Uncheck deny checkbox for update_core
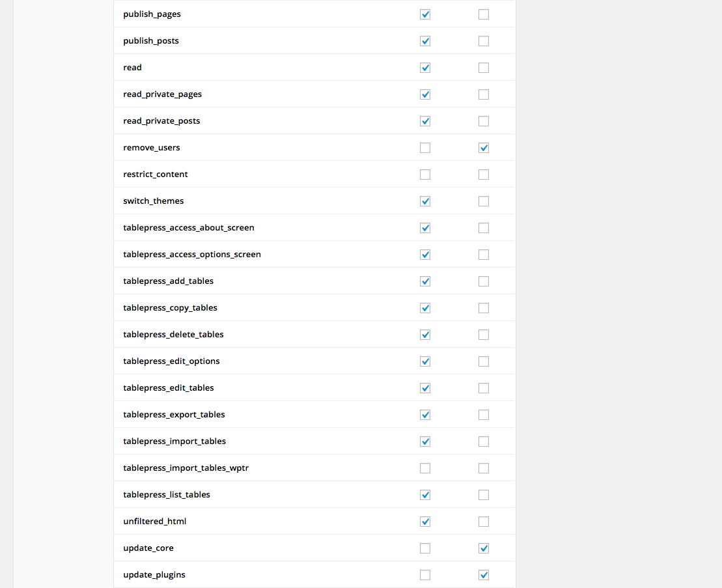The image size is (722, 588). 484,548
